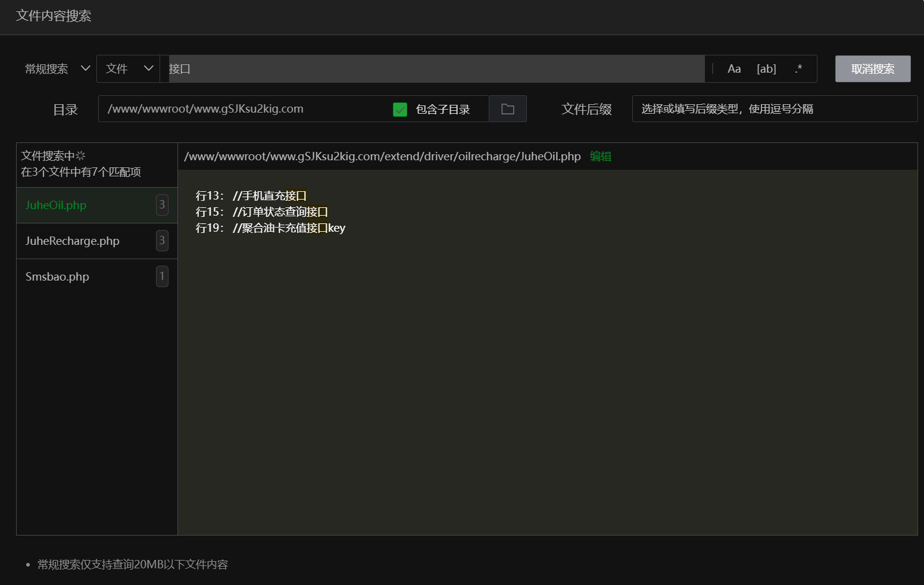Uncheck the 包含子目录 checkbox
Image resolution: width=924 pixels, height=585 pixels.
click(400, 110)
